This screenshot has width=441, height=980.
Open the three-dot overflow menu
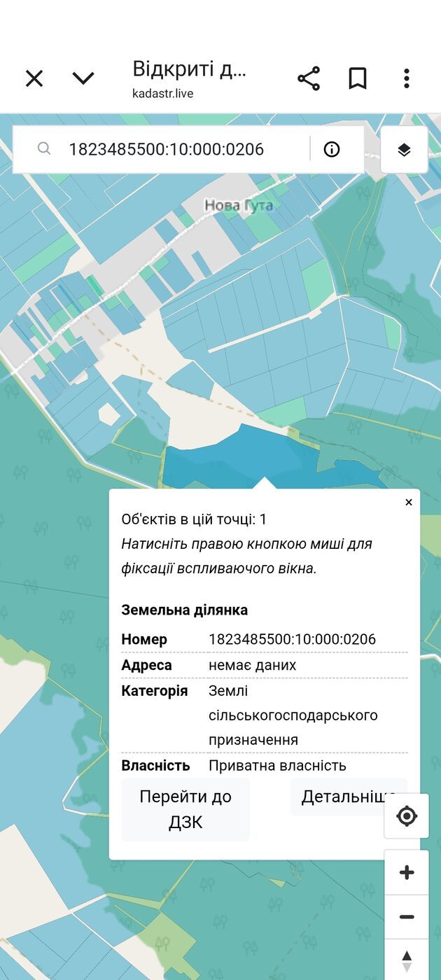(x=407, y=78)
